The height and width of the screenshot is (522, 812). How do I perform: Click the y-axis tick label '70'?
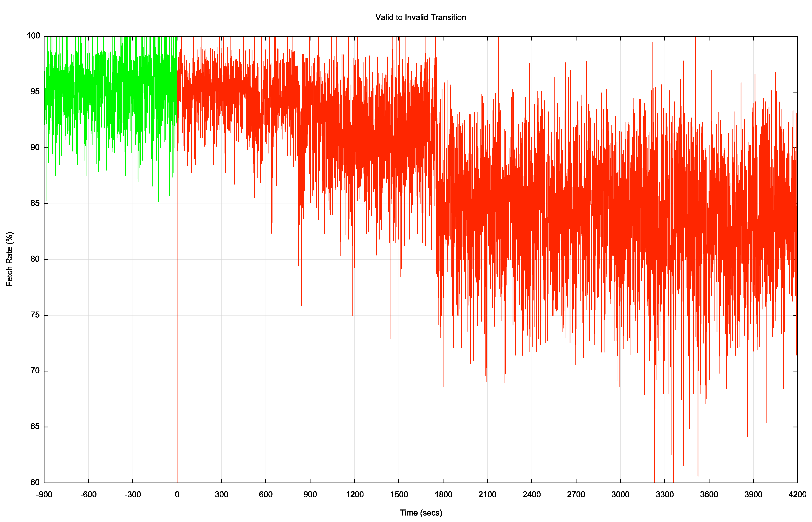point(35,371)
